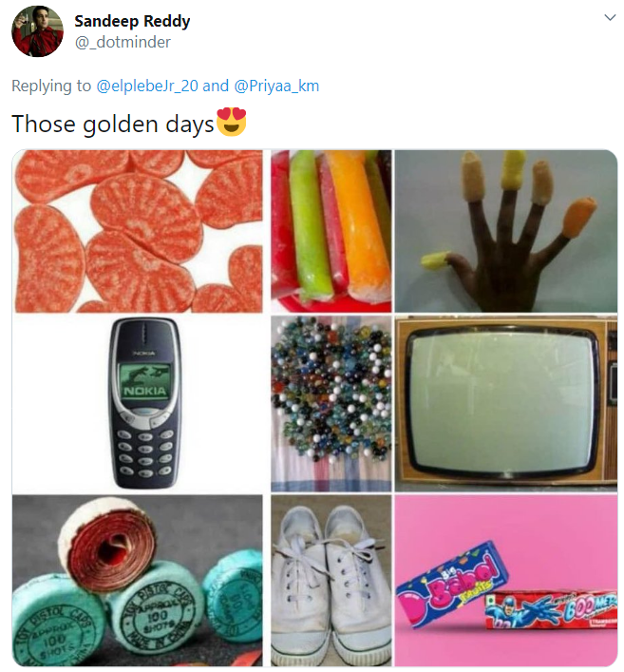Open Sandeep Reddy's profile avatar
Screen dimensions: 624x672
coord(37,30)
